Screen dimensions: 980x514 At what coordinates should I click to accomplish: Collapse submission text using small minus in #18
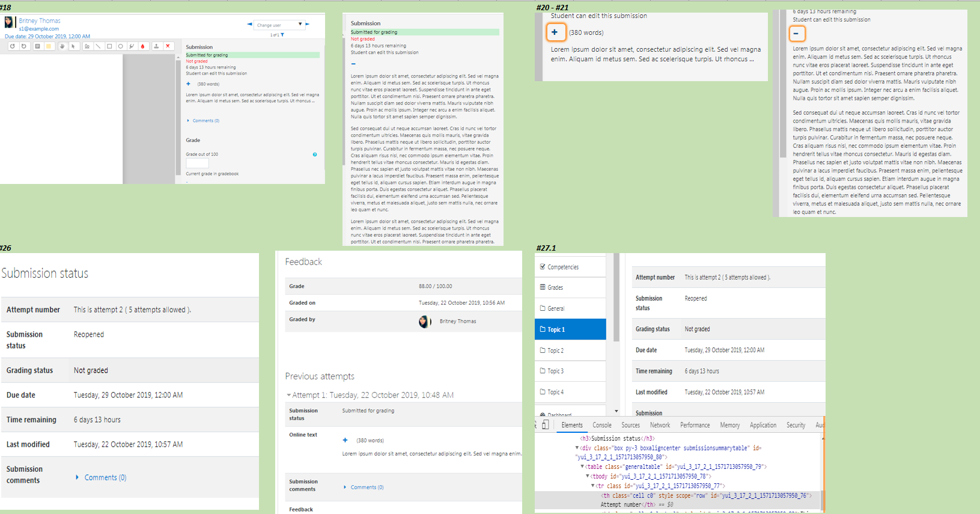353,64
